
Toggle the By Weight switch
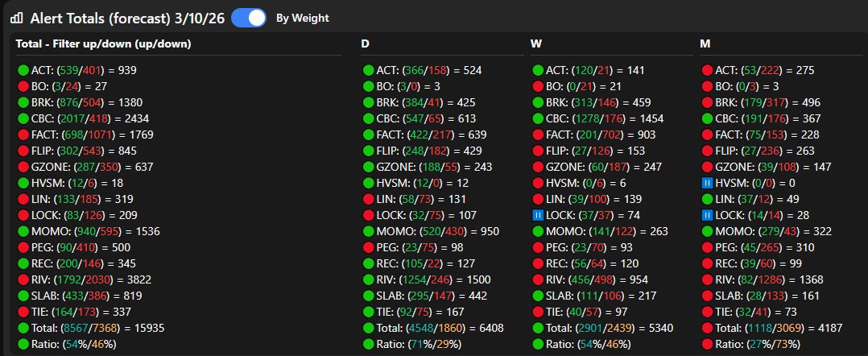(x=249, y=18)
